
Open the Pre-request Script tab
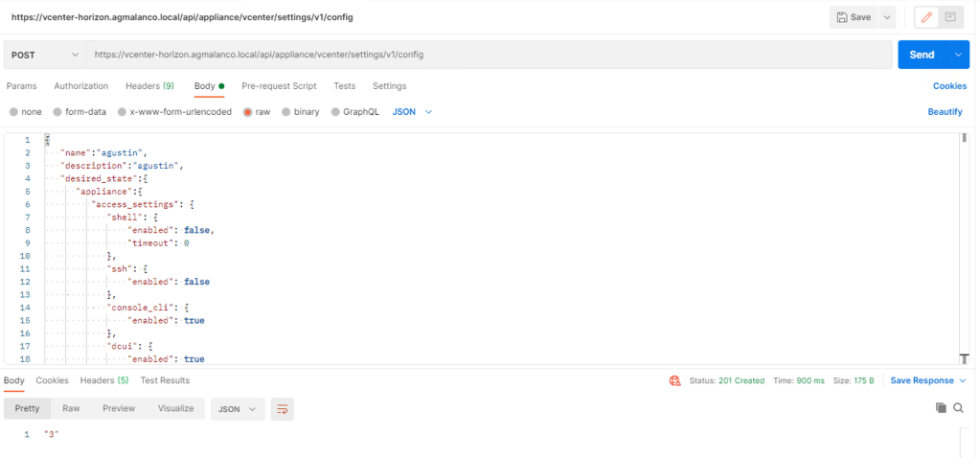(x=279, y=86)
